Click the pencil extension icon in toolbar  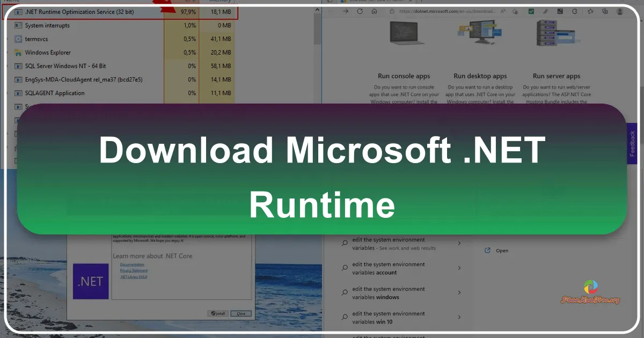545,11
